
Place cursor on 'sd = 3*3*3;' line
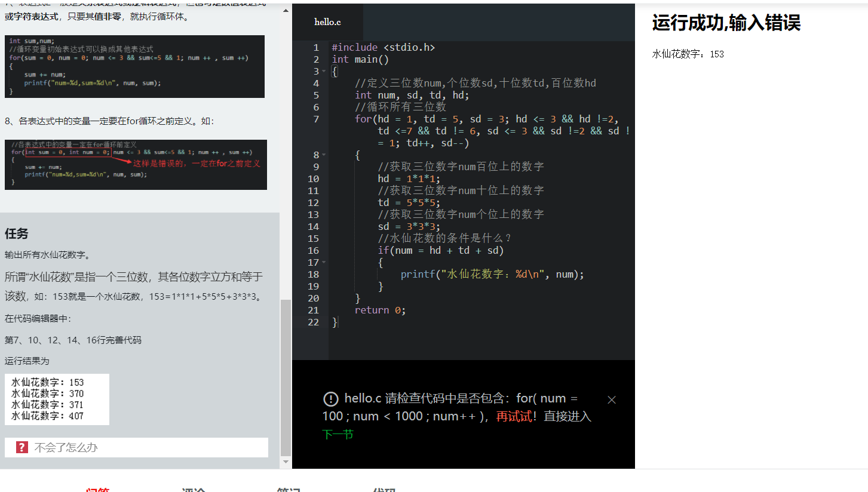tap(409, 226)
